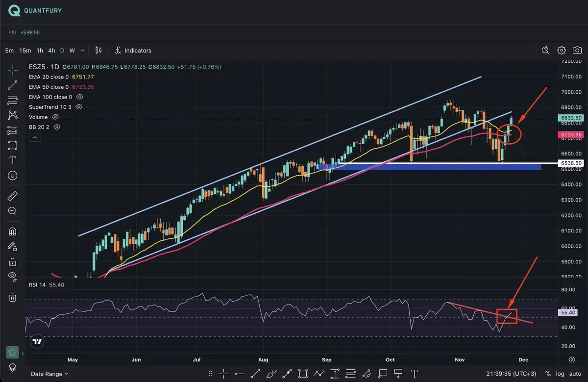Select the text annotation tool in left sidebar
The image size is (588, 382).
coord(13,160)
